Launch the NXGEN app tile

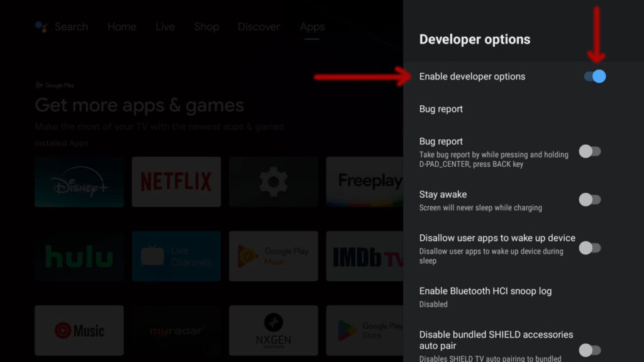[273, 331]
